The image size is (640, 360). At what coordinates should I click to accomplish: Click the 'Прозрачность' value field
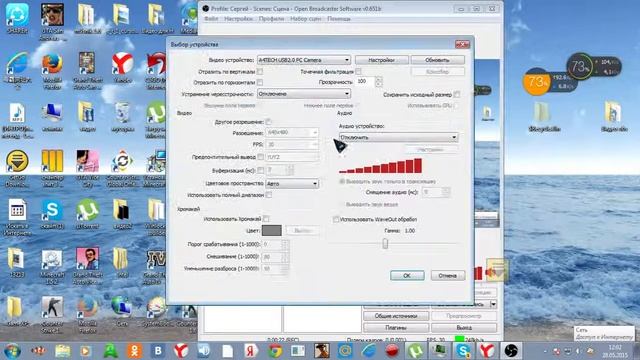tap(365, 82)
